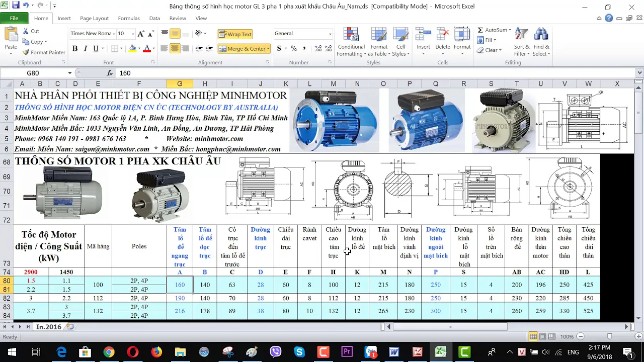
Task: Increase font size with the grow-font icon
Action: tap(141, 34)
